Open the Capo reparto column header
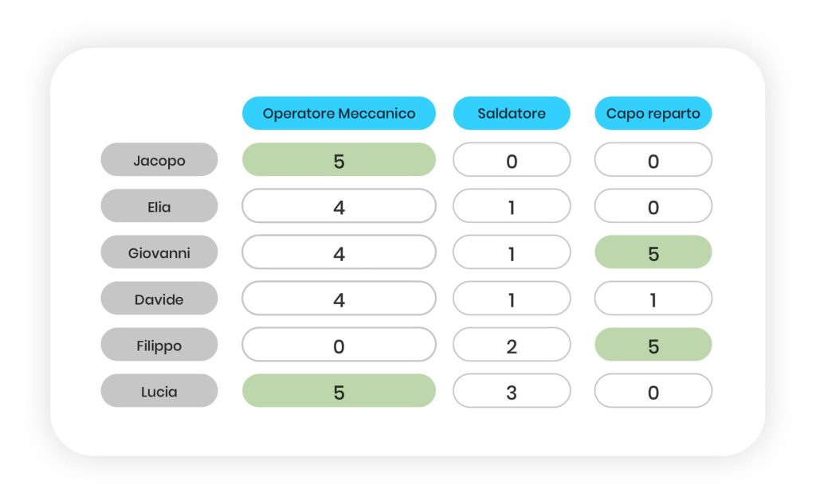Screen dimensions: 816x504 pos(653,113)
